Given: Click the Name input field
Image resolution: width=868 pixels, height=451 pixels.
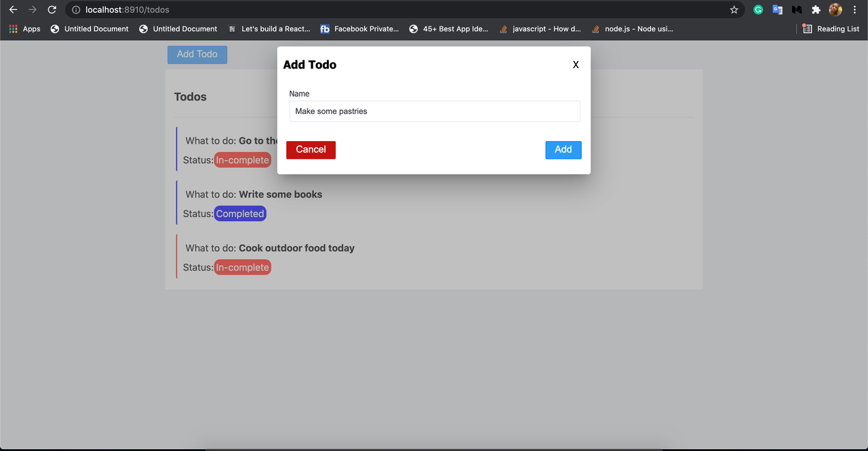Looking at the screenshot, I should 434,111.
